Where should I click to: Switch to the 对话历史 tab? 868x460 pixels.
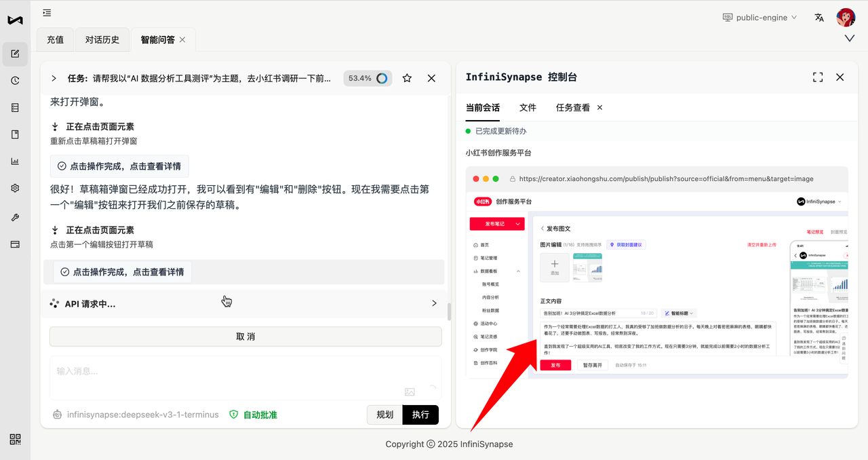coord(102,40)
